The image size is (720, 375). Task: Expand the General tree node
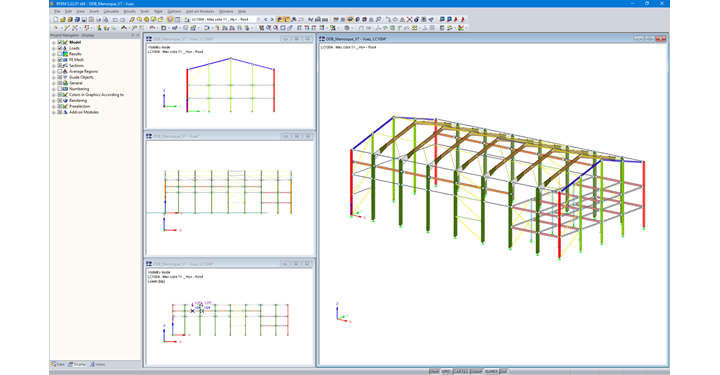tap(54, 83)
